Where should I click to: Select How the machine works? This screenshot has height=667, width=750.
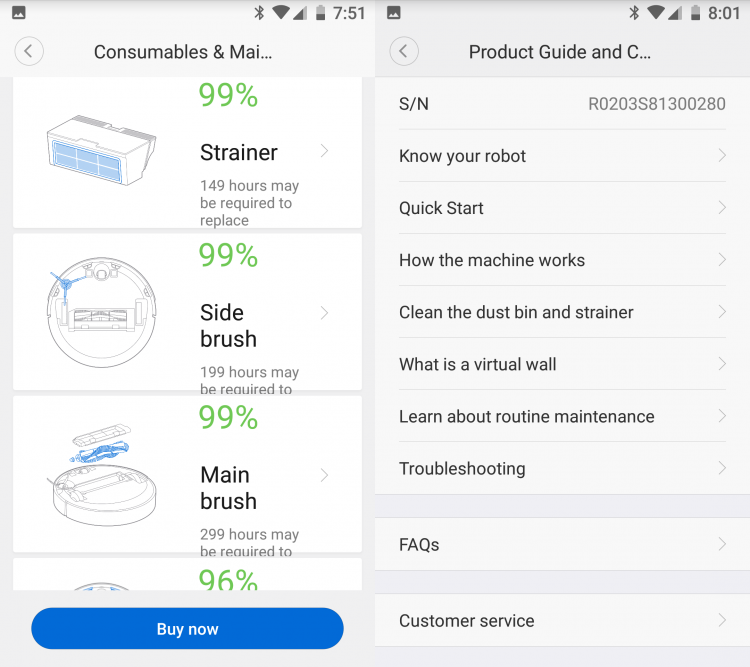pos(562,260)
